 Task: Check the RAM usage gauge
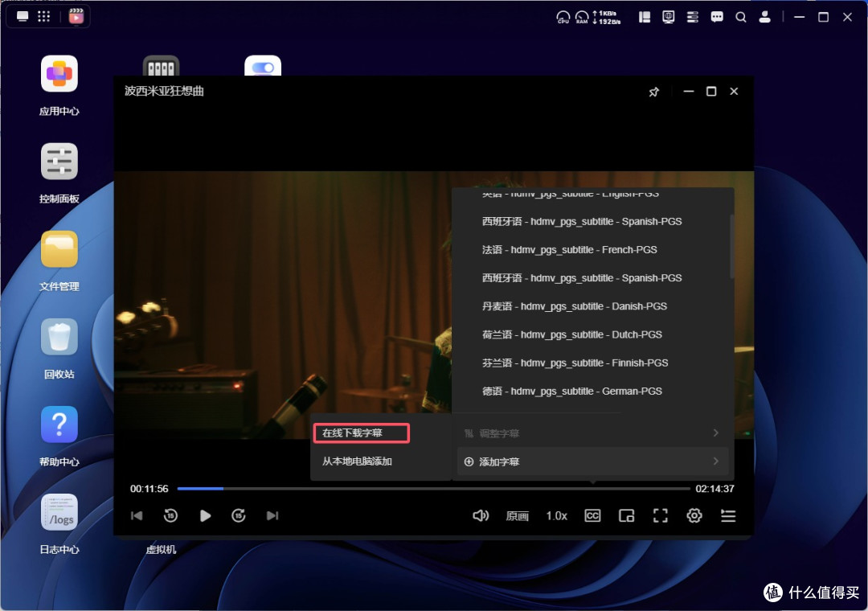click(x=582, y=17)
